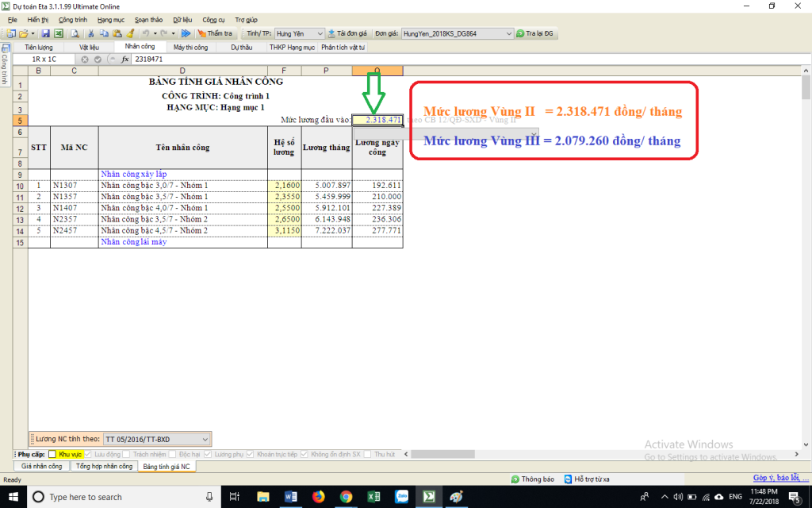
Task: Click the Save icon in the toolbar
Action: click(x=46, y=34)
